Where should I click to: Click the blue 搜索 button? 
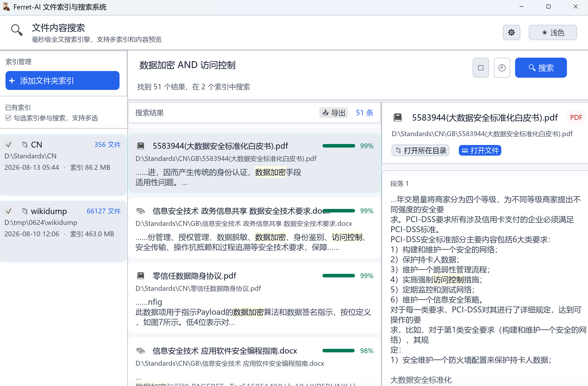[x=541, y=68]
